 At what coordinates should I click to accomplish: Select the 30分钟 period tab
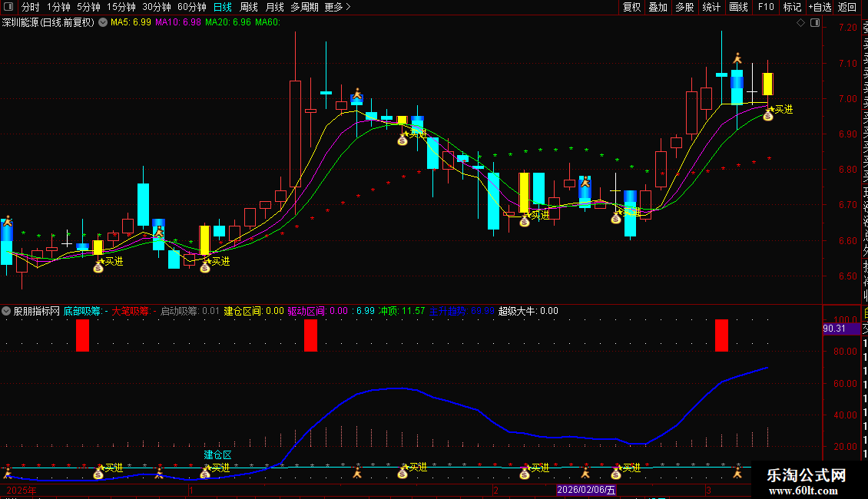point(157,7)
